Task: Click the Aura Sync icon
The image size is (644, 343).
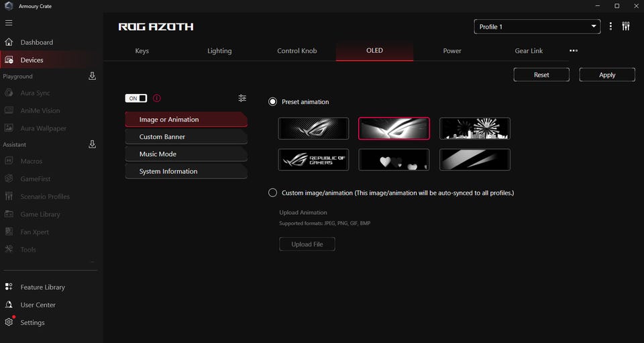Action: (9, 93)
